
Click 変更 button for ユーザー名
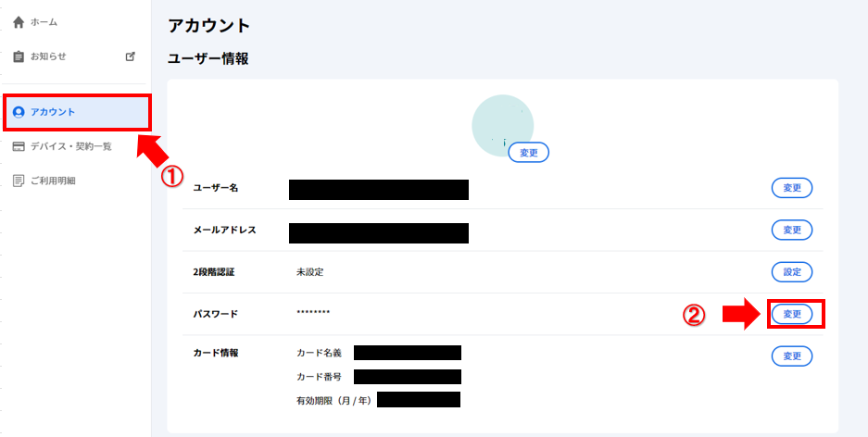pos(792,188)
